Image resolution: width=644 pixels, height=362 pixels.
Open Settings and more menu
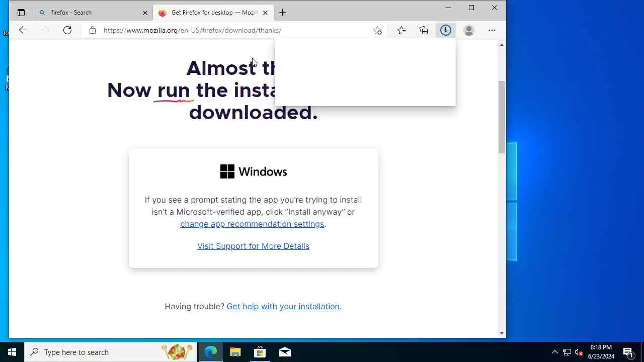coord(492,30)
